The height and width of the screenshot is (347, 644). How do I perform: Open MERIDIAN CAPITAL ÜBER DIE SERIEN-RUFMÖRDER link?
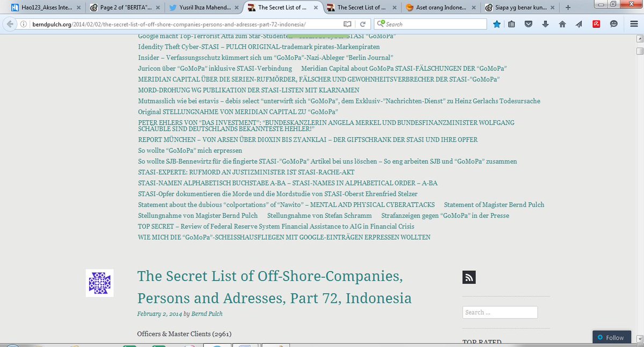point(319,79)
